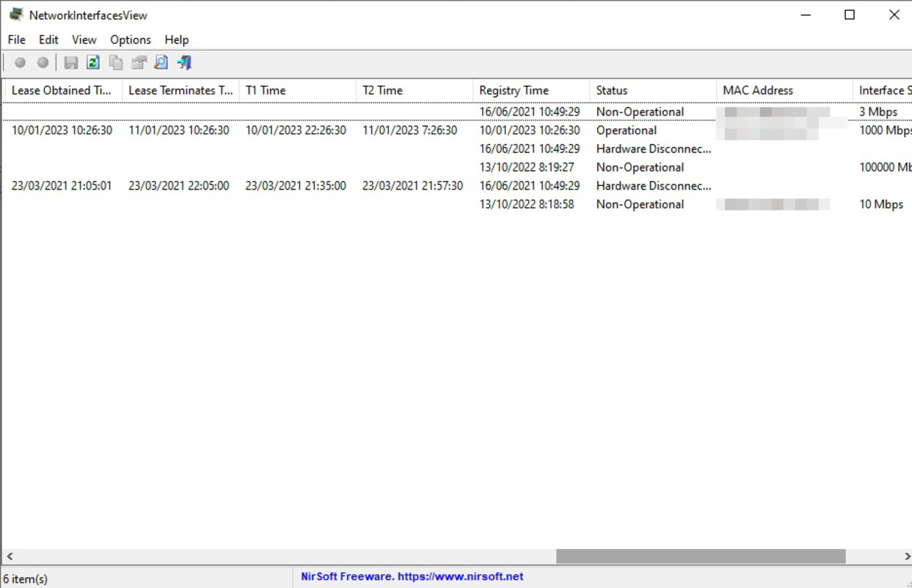The width and height of the screenshot is (912, 588).
Task: Select the 1000 Mbps speed cell
Action: (885, 130)
